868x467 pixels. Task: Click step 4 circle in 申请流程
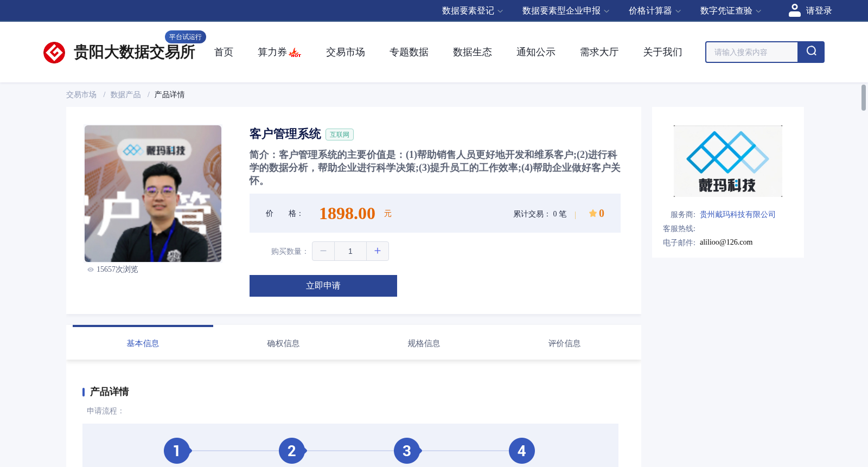521,451
